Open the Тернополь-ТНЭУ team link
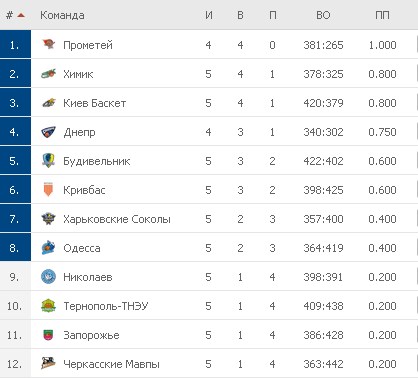The height and width of the screenshot is (378, 418). pos(106,306)
